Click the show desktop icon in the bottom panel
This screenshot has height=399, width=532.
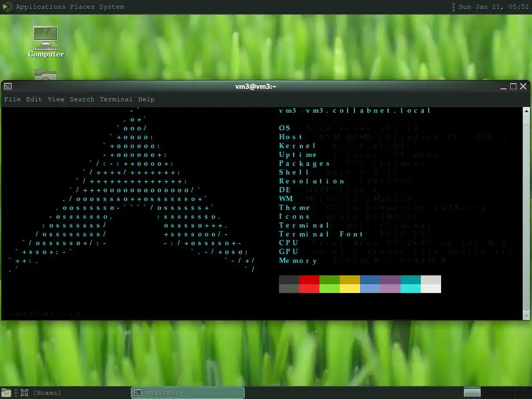[x=6, y=393]
